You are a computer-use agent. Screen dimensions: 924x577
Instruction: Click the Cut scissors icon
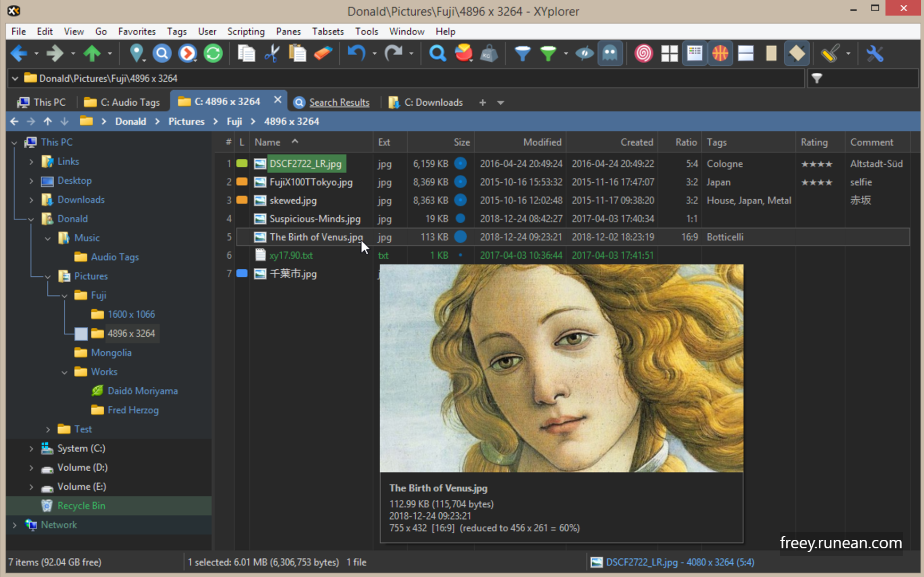point(272,53)
